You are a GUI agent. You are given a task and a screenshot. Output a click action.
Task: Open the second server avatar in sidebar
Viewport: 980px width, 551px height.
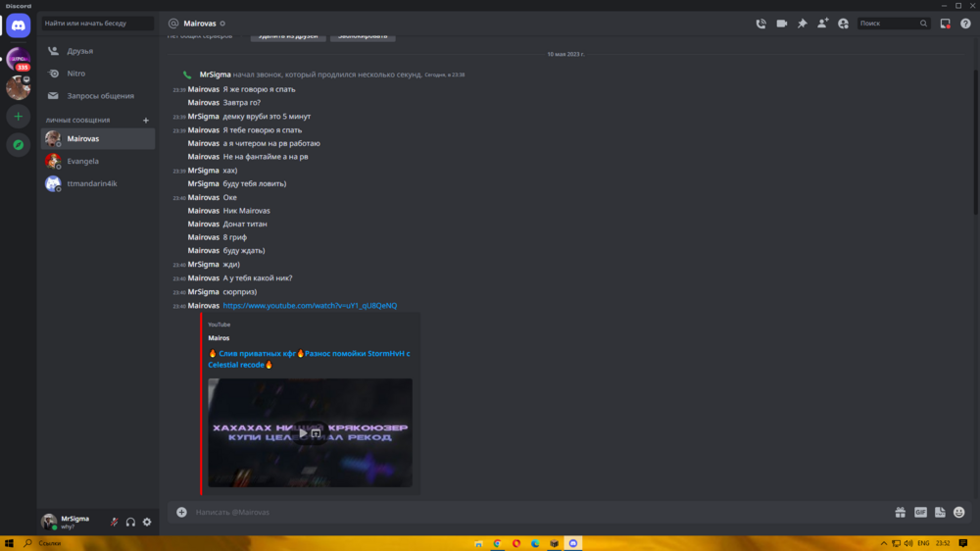18,87
